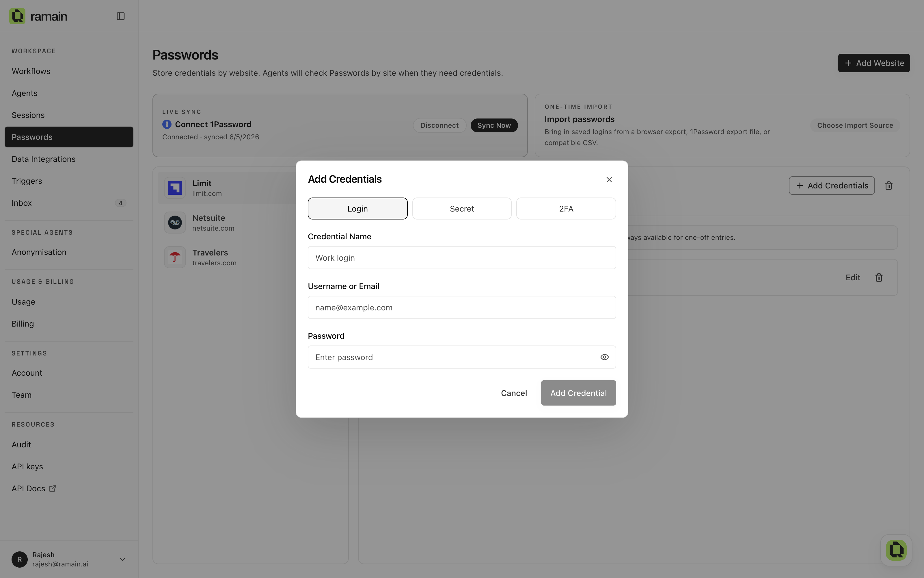Image resolution: width=924 pixels, height=578 pixels.
Task: Focus the Username or Email field
Action: [x=462, y=307]
